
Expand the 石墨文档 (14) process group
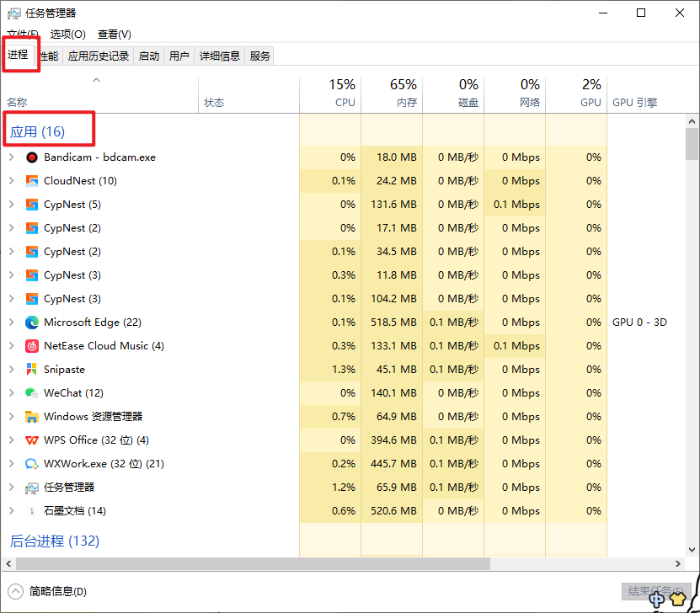[x=12, y=511]
